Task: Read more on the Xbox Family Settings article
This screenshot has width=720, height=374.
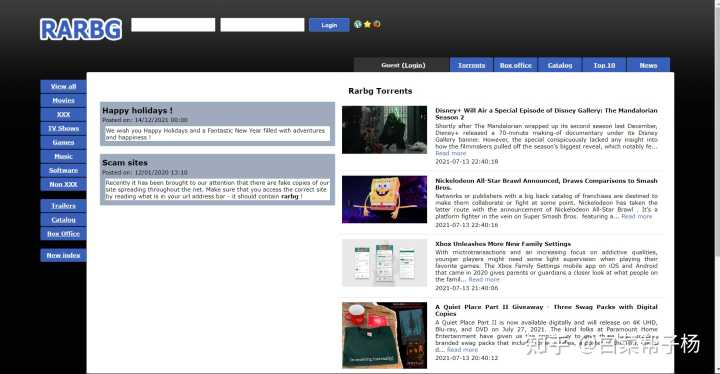Action: [484, 279]
